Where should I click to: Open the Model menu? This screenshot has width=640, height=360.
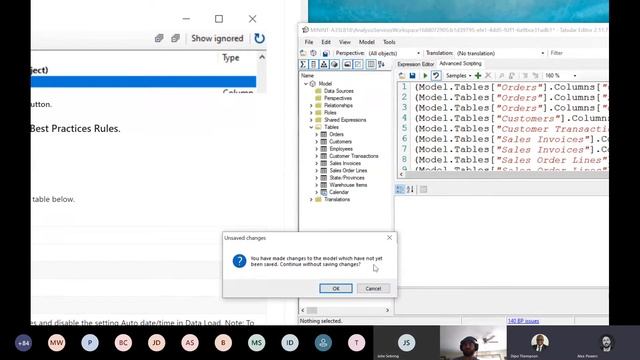click(367, 42)
